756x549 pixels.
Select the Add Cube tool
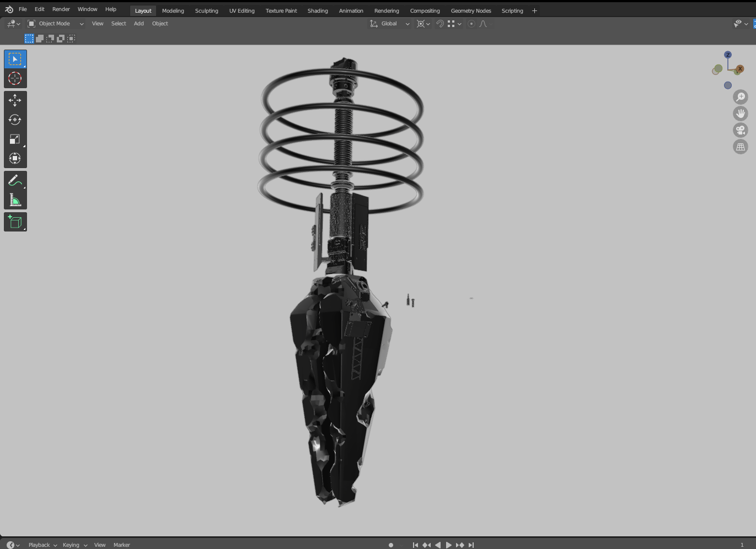[x=15, y=222]
